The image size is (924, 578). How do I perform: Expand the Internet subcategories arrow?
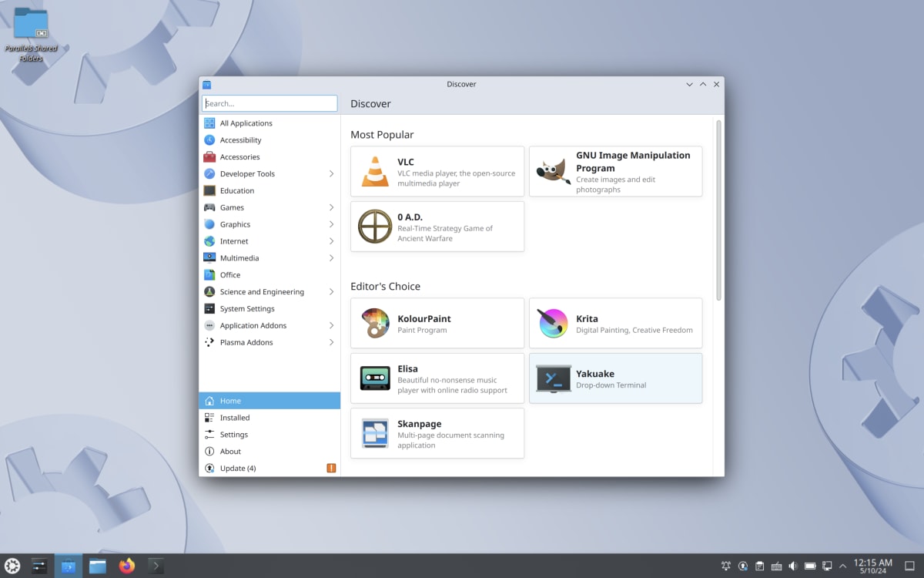331,241
